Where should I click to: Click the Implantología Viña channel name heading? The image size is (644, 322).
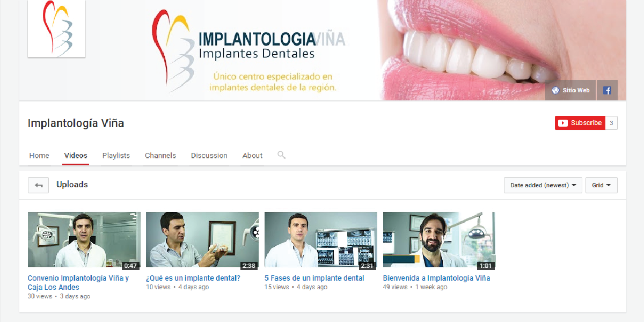pyautogui.click(x=76, y=123)
